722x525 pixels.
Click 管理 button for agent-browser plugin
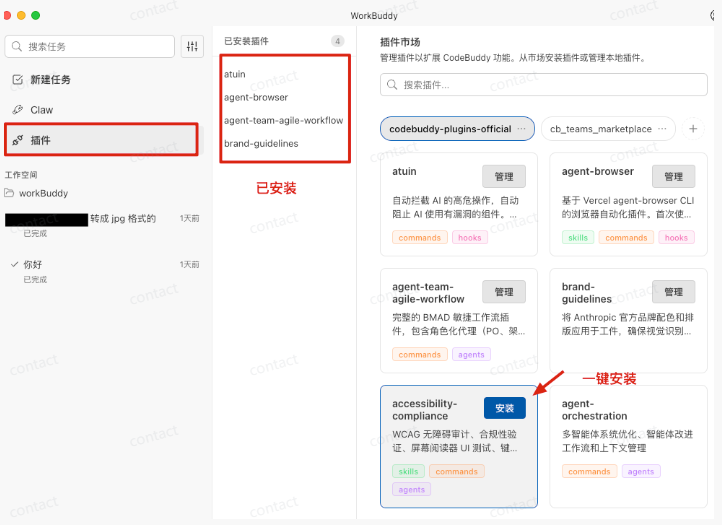[x=673, y=176]
